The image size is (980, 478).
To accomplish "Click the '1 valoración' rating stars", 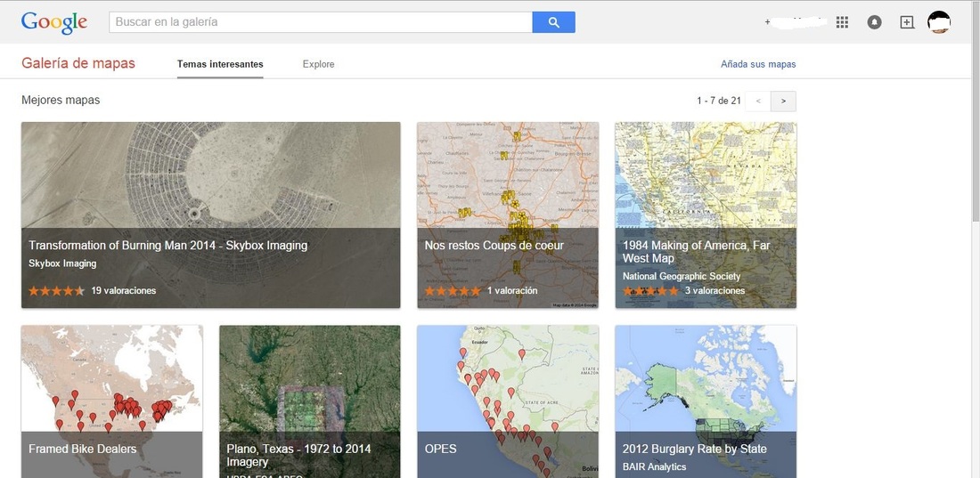I will (453, 290).
